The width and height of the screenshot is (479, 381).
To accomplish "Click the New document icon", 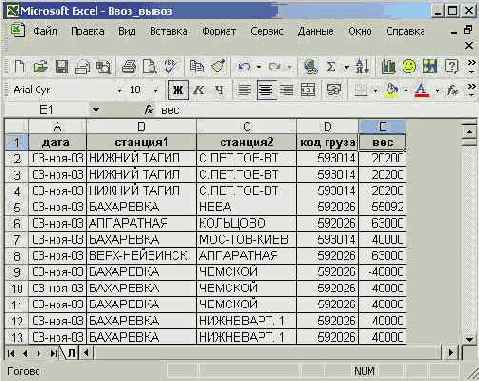I will point(19,66).
